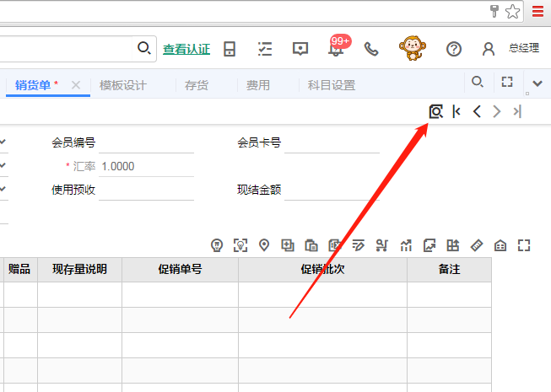Click the 现存量说明 column header
551x392 pixels.
(x=80, y=270)
